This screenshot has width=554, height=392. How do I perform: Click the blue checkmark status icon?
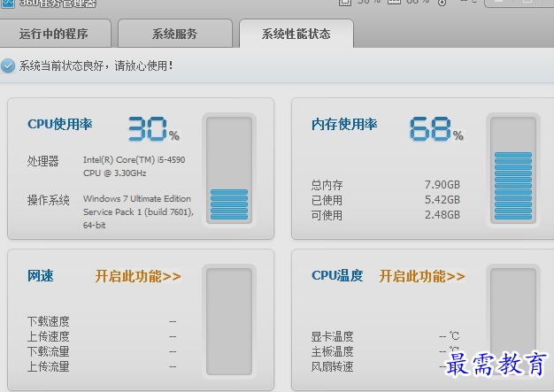click(x=8, y=65)
